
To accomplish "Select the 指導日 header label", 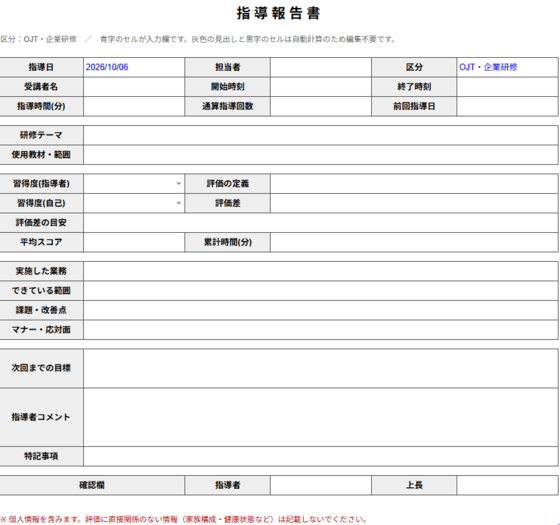I will pyautogui.click(x=41, y=67).
